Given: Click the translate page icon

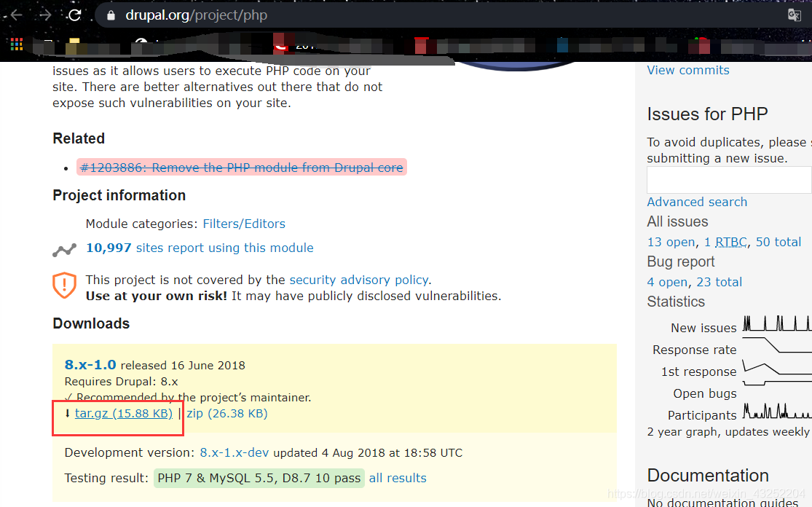Looking at the screenshot, I should (x=794, y=15).
